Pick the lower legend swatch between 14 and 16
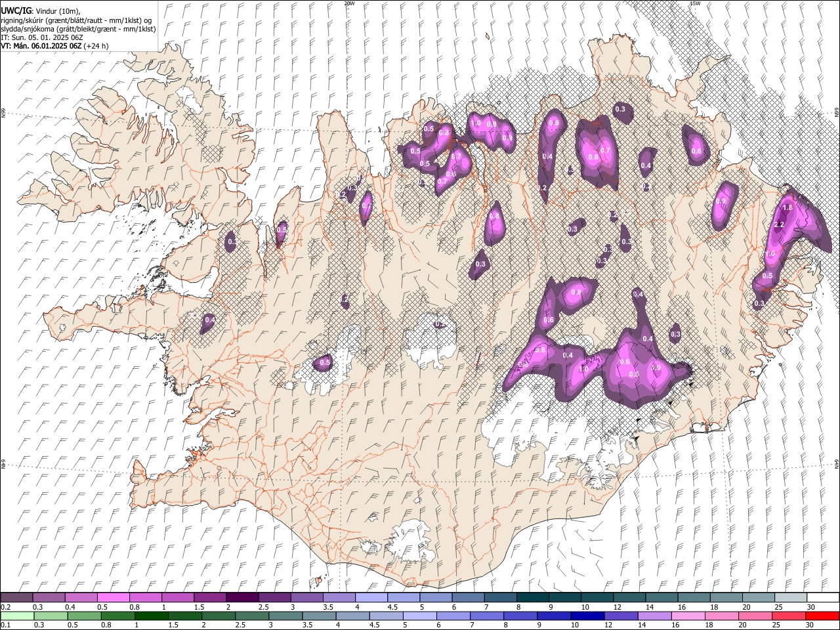840x630 pixels. tap(654, 616)
